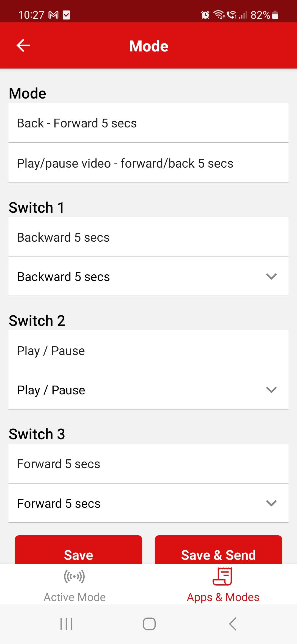Image resolution: width=297 pixels, height=644 pixels.
Task: Tap the checkbox notification status icon
Action: click(66, 15)
